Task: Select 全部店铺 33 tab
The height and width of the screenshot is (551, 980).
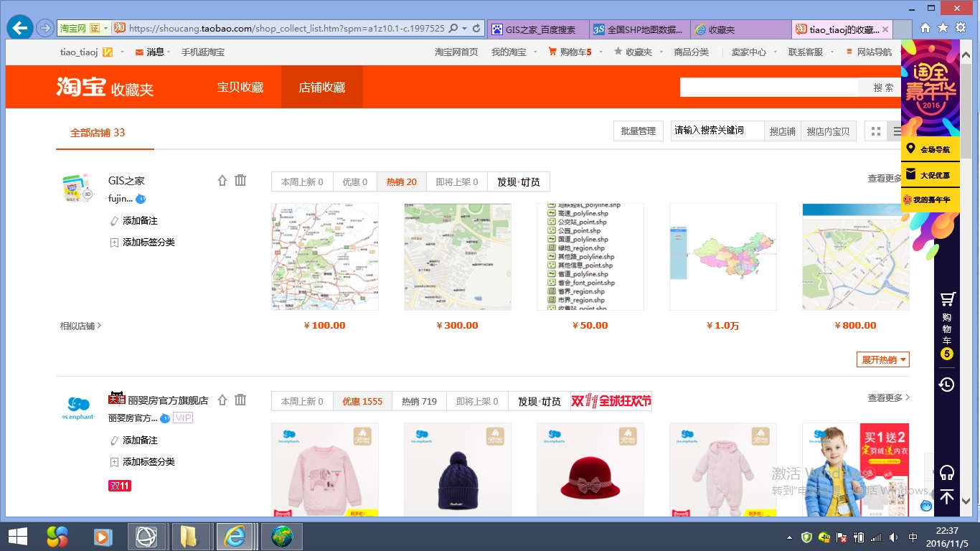Action: coord(98,133)
